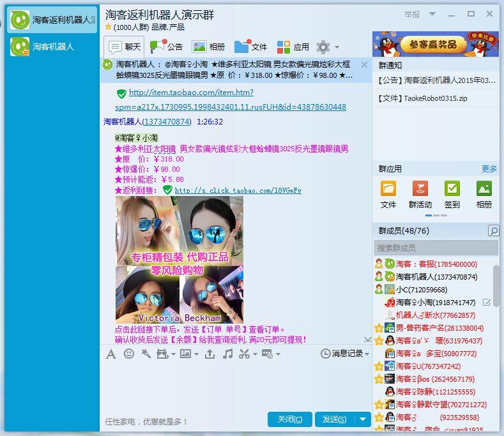This screenshot has width=504, height=436.
Task: Expand the message options dropdown arrow
Action: 279,354
